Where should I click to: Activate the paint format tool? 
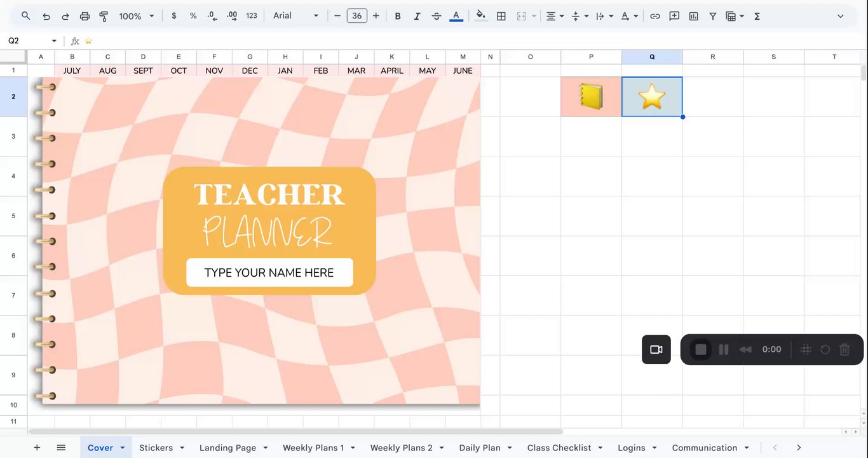point(104,16)
